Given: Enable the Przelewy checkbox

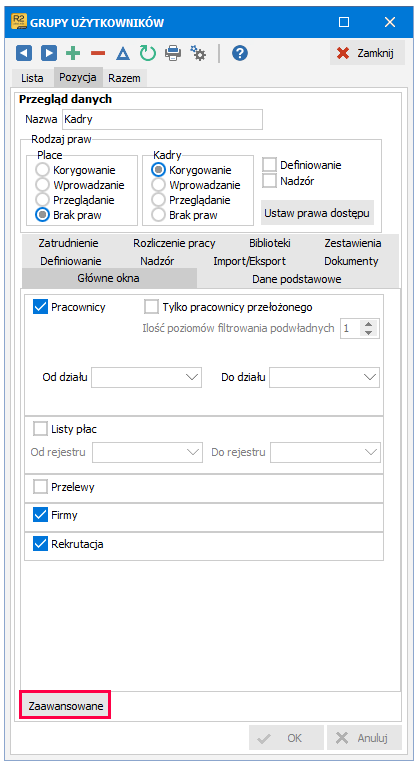Looking at the screenshot, I should tap(41, 487).
